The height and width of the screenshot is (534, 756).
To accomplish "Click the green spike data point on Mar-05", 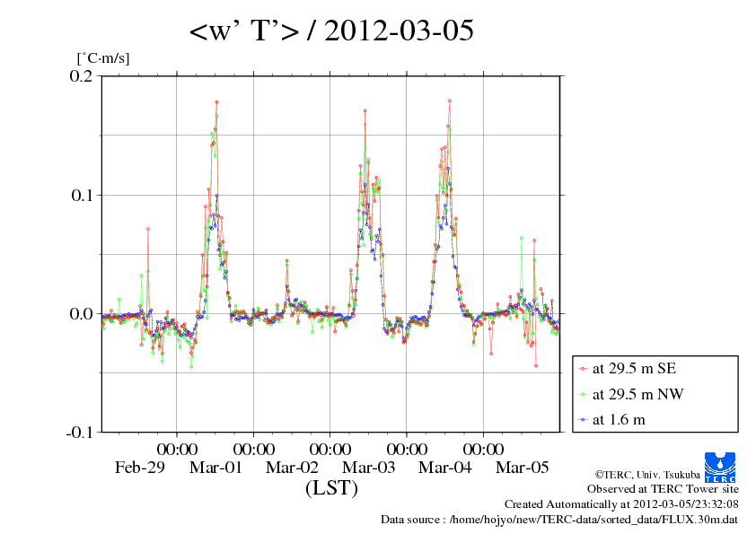I will pos(522,238).
